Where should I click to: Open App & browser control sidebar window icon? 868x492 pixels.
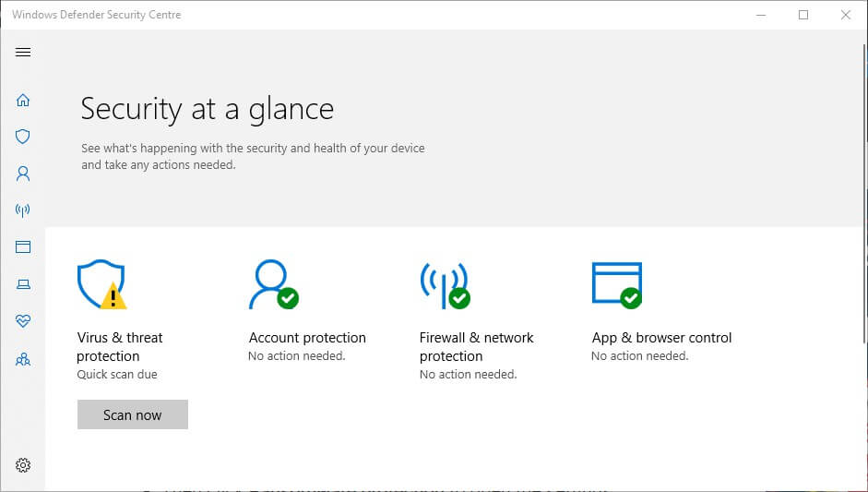pos(23,247)
